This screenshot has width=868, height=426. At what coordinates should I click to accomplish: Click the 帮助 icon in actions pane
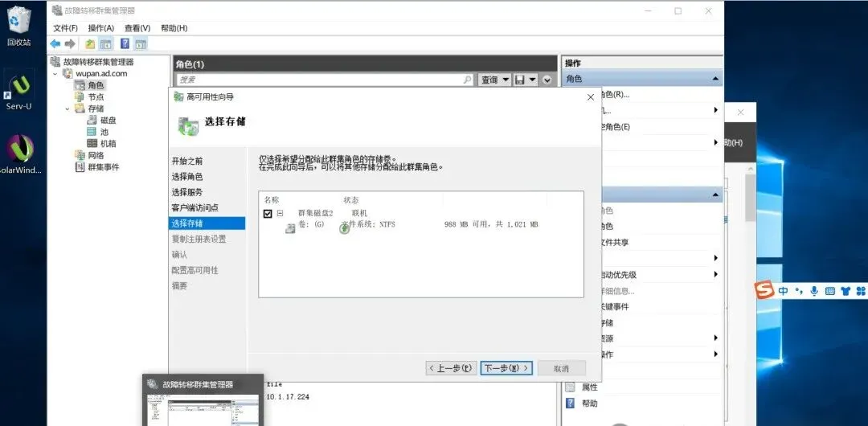click(x=570, y=403)
